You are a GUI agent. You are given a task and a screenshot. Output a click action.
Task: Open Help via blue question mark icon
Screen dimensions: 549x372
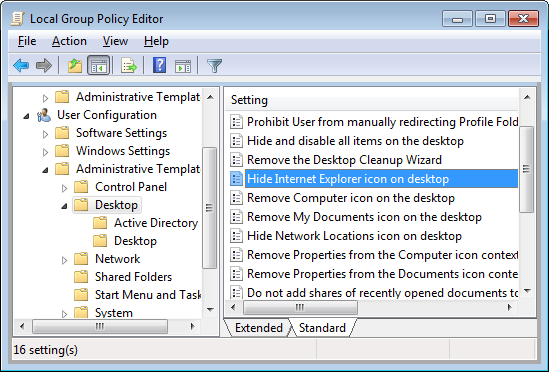pos(159,65)
